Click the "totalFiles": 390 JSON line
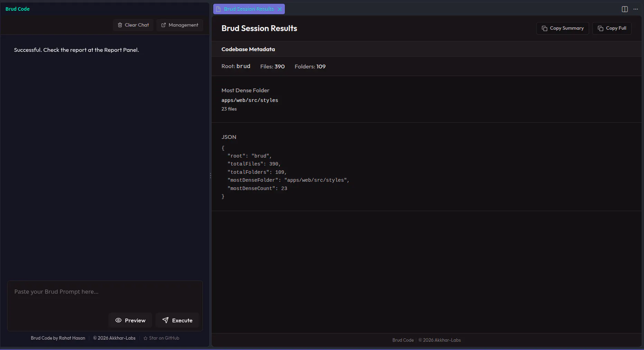Screen dimensions: 644x350 coord(254,164)
